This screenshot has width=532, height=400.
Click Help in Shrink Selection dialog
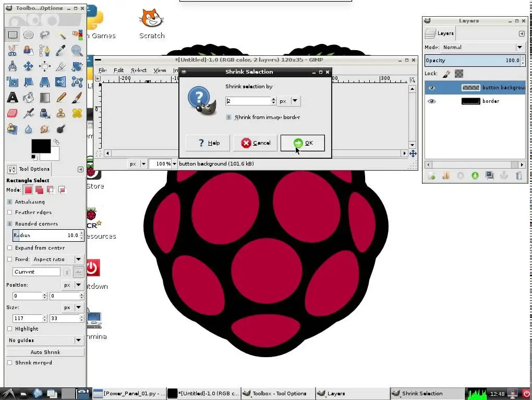point(208,143)
